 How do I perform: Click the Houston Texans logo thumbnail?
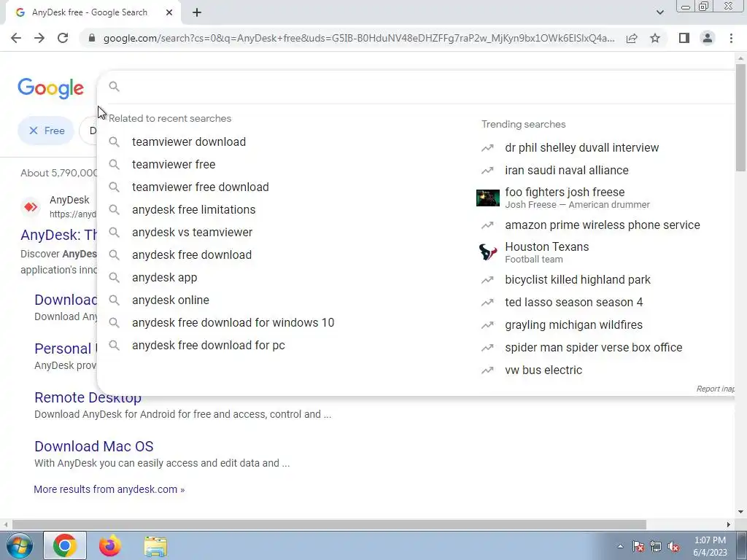click(x=488, y=252)
